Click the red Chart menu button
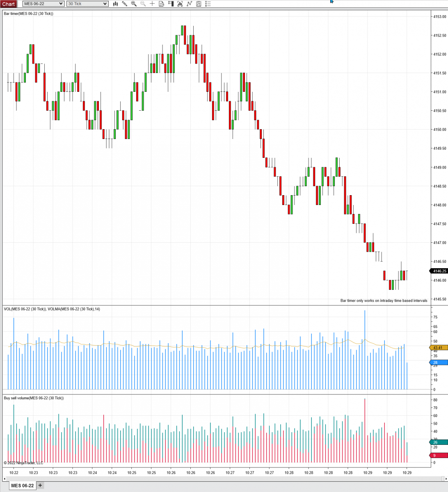 [x=9, y=4]
